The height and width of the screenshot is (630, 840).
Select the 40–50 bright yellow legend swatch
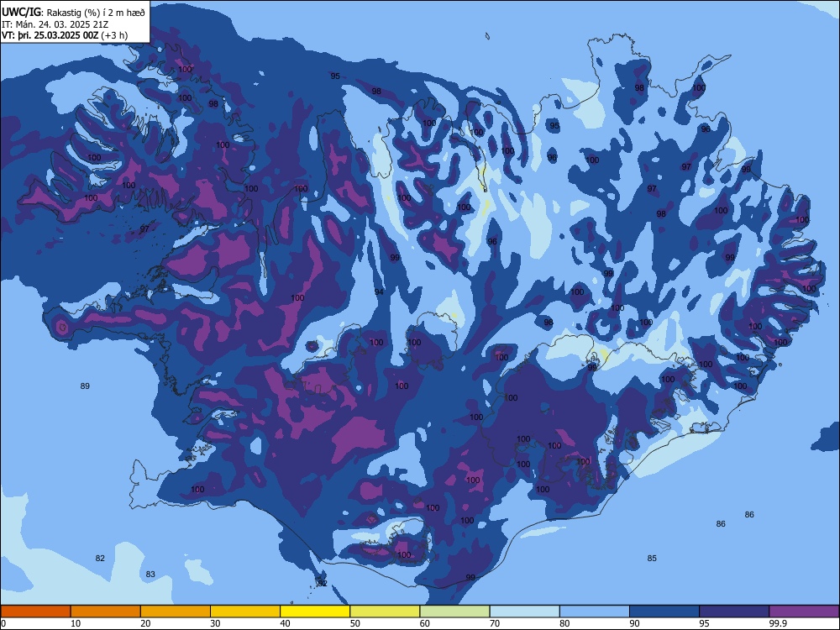click(315, 612)
